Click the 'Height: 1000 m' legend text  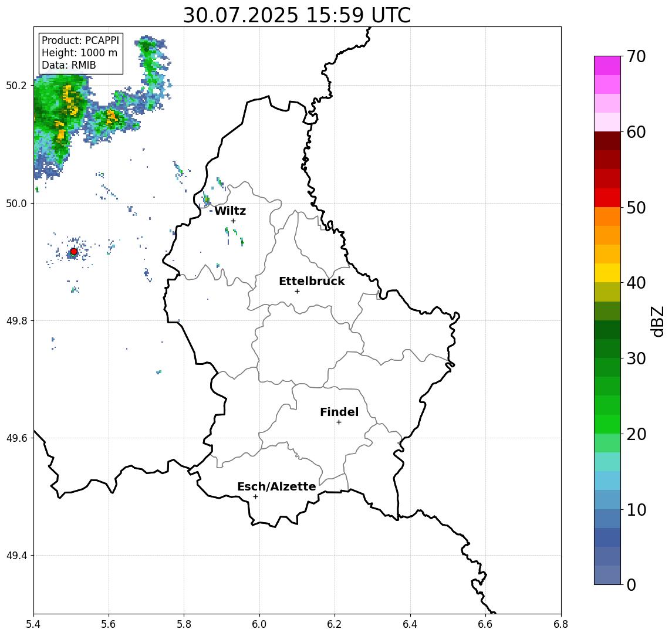(79, 53)
